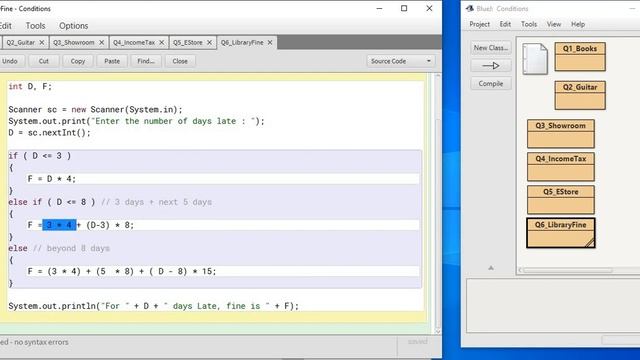This screenshot has height=360, width=640.
Task: Select the Q6_LibraryFine class box
Action: click(x=560, y=233)
